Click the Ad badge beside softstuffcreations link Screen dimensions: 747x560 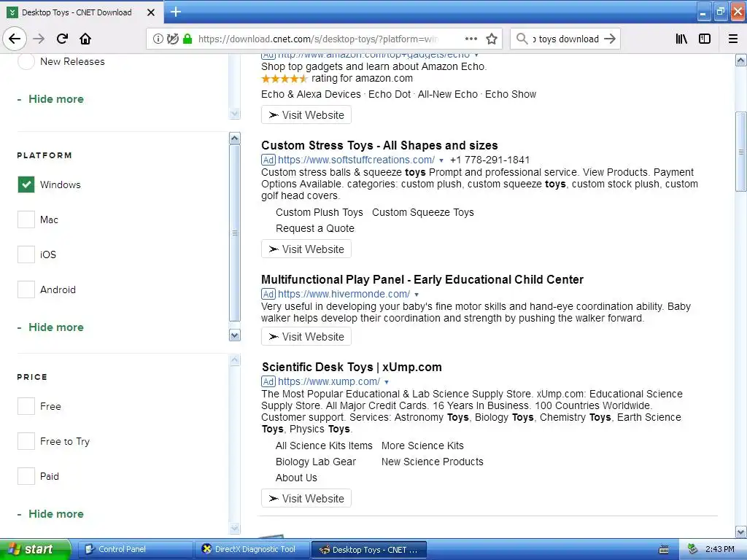(x=268, y=160)
